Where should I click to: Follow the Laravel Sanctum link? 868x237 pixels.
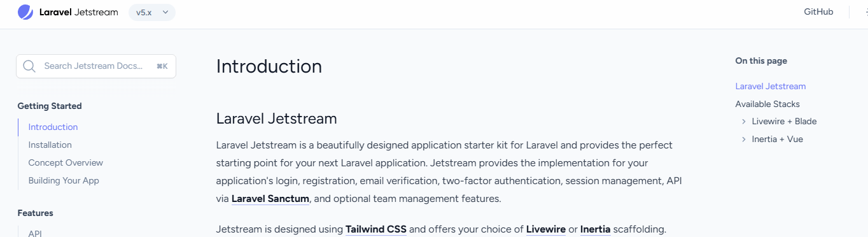270,199
